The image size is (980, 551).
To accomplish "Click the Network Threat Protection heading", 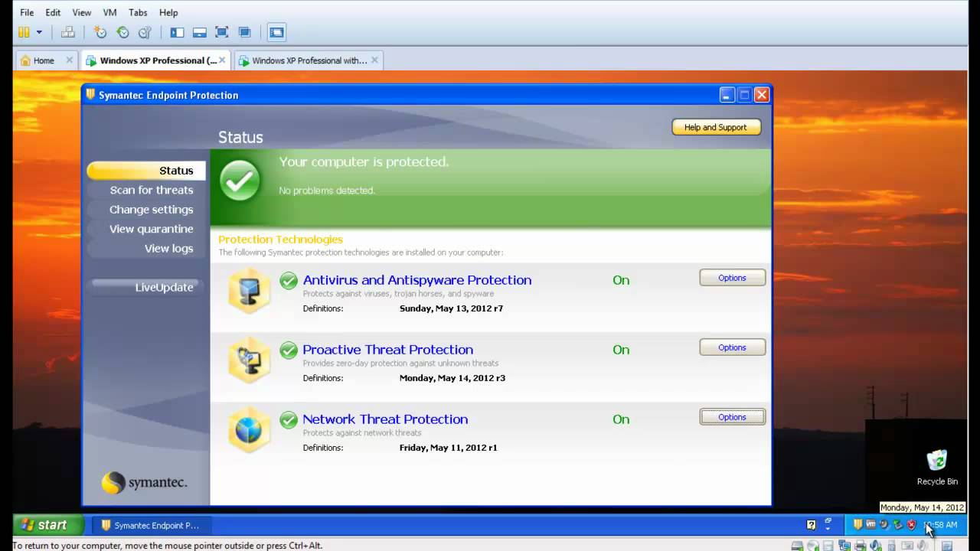I will pos(385,419).
